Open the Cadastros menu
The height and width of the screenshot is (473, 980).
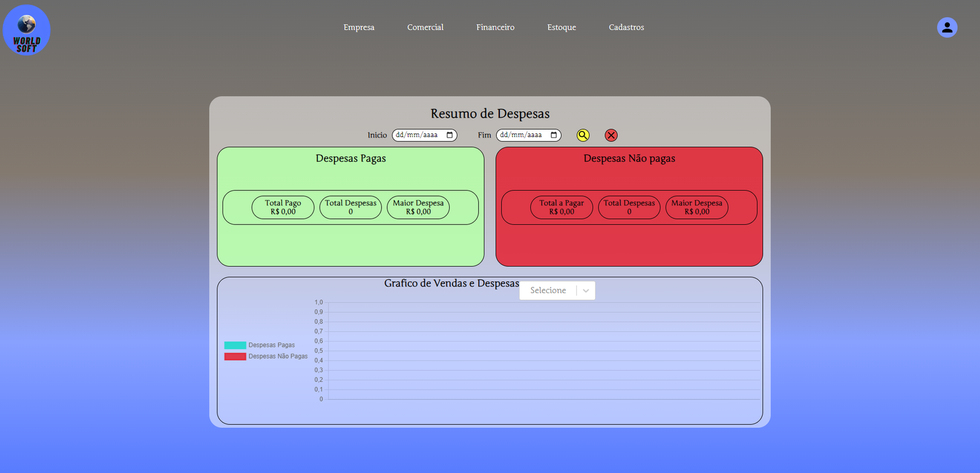tap(626, 28)
